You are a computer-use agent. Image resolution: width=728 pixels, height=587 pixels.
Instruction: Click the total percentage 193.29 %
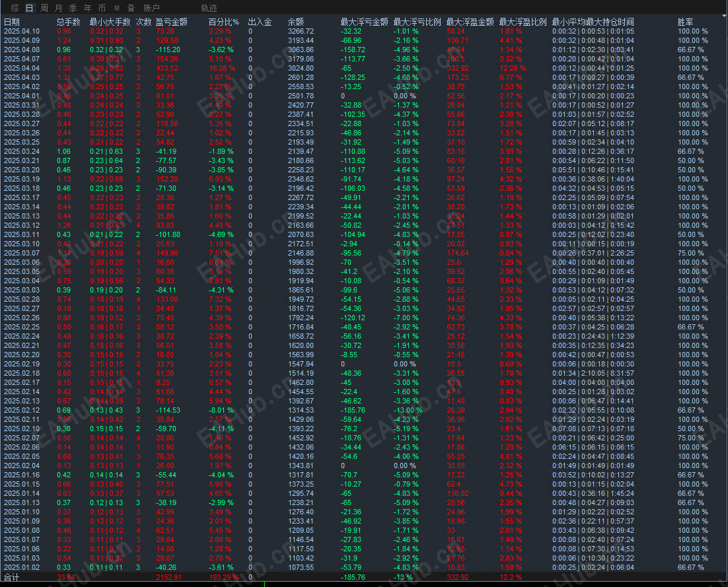[x=224, y=577]
